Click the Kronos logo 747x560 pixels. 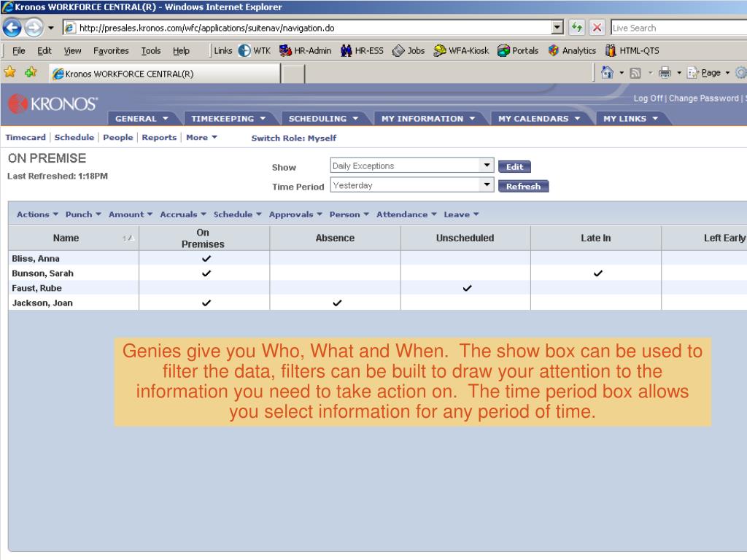pos(53,104)
